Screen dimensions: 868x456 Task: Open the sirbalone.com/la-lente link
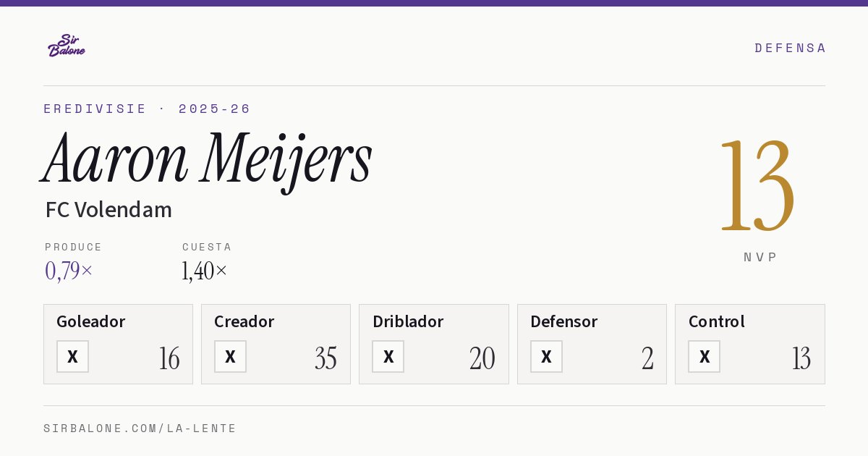[x=140, y=428]
